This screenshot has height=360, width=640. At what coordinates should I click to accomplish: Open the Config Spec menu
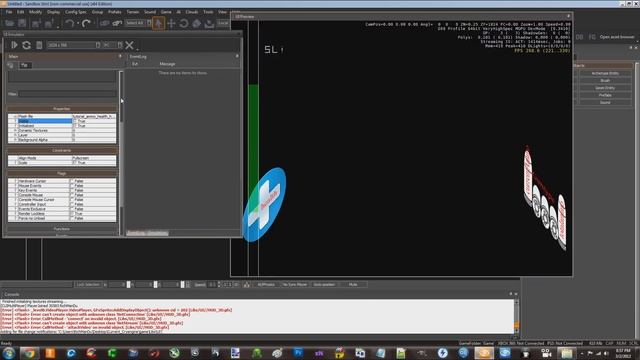(x=76, y=12)
